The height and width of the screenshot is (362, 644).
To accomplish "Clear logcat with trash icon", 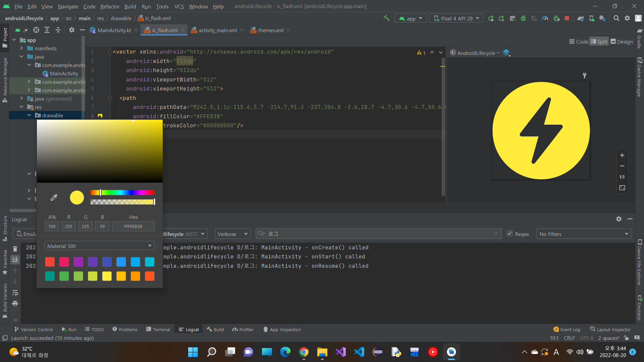I will (15, 249).
